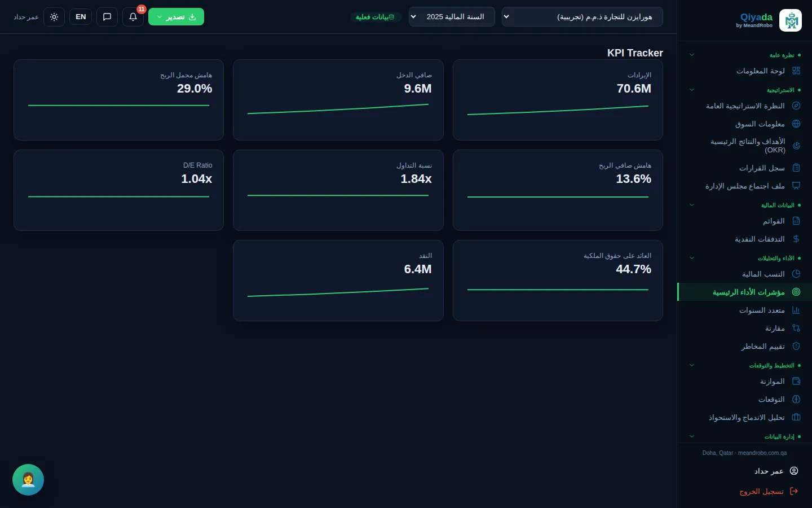Collapse the نظرة عامة sidebar section
The height and width of the screenshot is (508, 812).
point(692,55)
